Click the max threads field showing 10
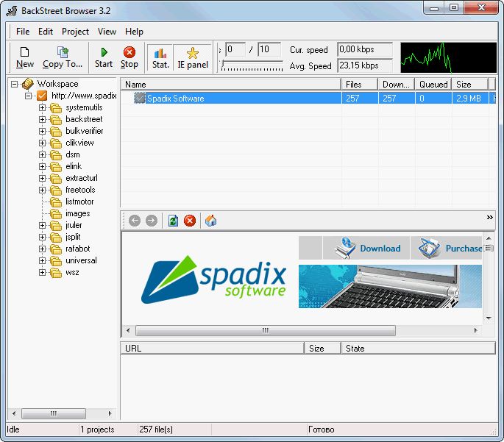504x442 pixels. pos(269,49)
